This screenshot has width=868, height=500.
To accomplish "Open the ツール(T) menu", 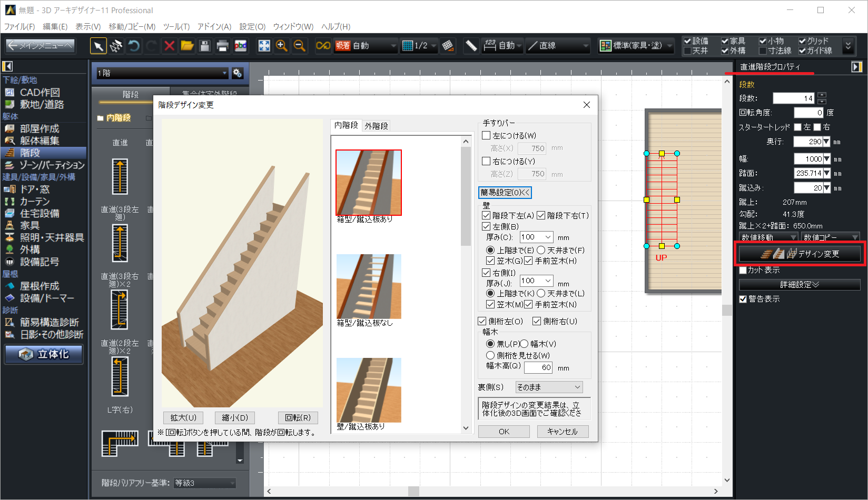I will click(176, 26).
